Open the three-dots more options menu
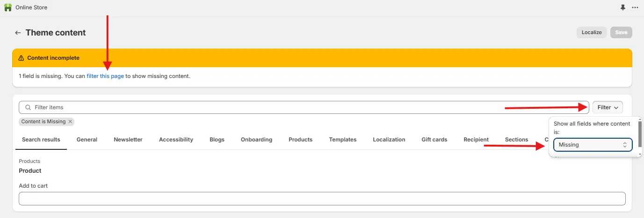Viewport: 644px width, 218px height. 635,7
